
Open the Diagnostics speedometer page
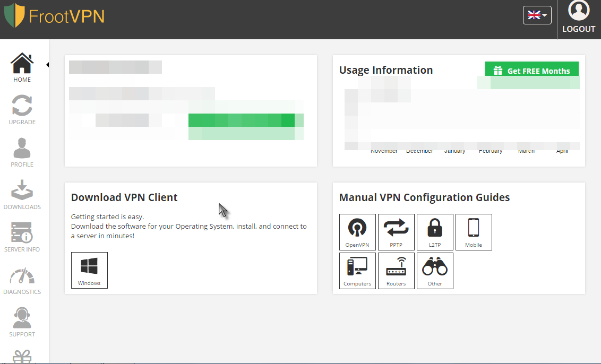(22, 281)
